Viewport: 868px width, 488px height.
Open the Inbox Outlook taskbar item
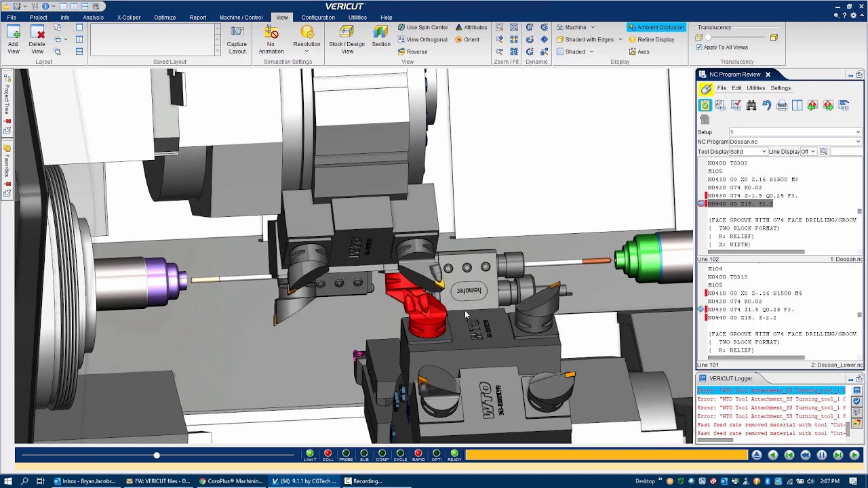click(85, 481)
